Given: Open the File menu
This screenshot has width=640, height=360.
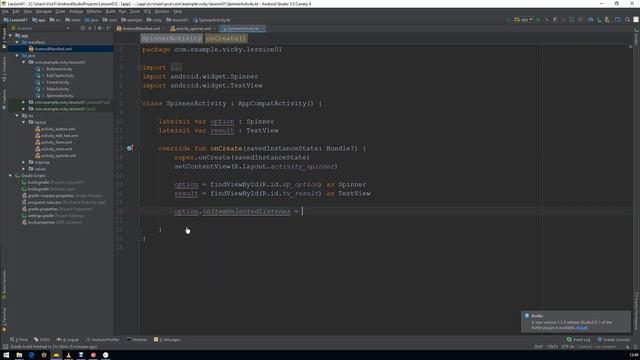Looking at the screenshot, I should click(x=5, y=11).
